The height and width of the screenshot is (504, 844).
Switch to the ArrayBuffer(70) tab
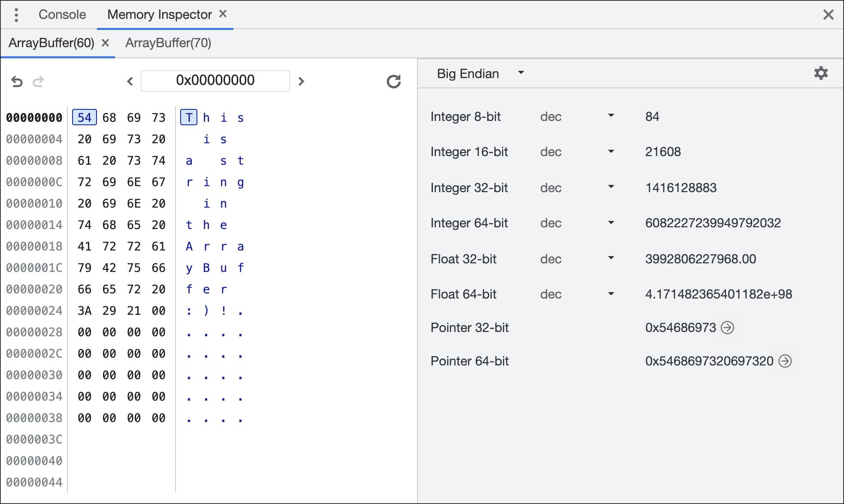tap(169, 42)
